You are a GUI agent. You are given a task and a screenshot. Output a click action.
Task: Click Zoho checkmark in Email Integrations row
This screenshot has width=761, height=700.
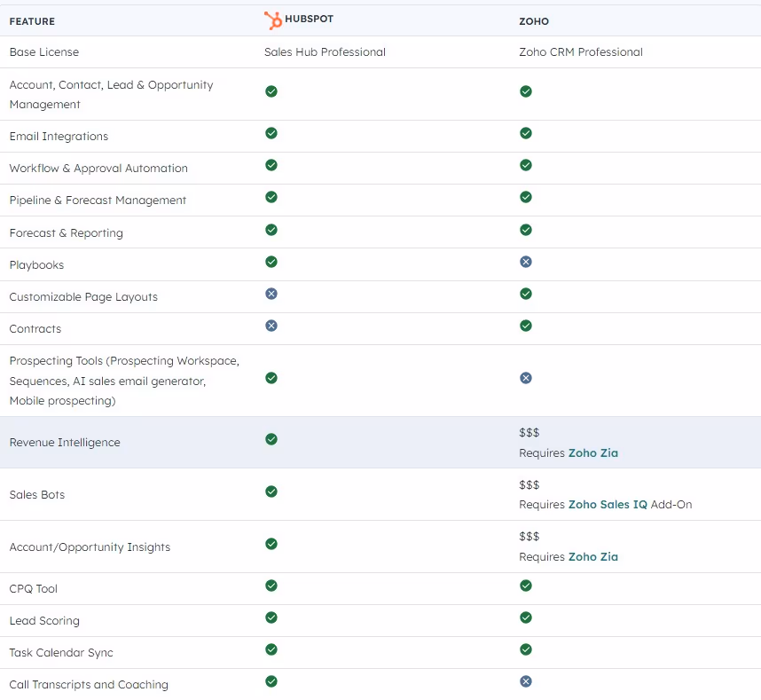526,133
